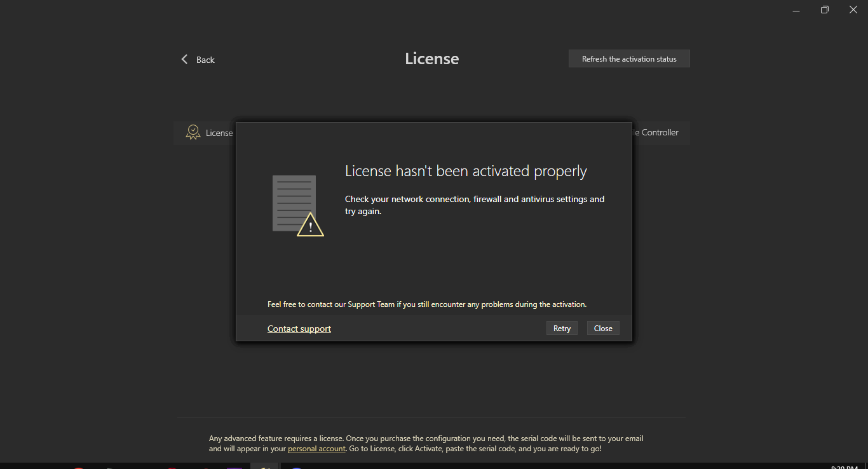The width and height of the screenshot is (868, 469).
Task: Go back using the Back label
Action: point(205,60)
